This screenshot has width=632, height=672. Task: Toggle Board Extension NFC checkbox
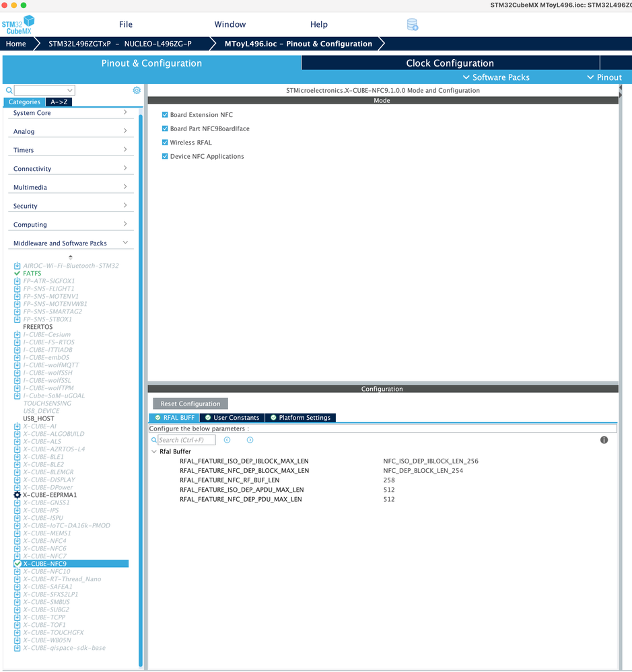pos(165,115)
